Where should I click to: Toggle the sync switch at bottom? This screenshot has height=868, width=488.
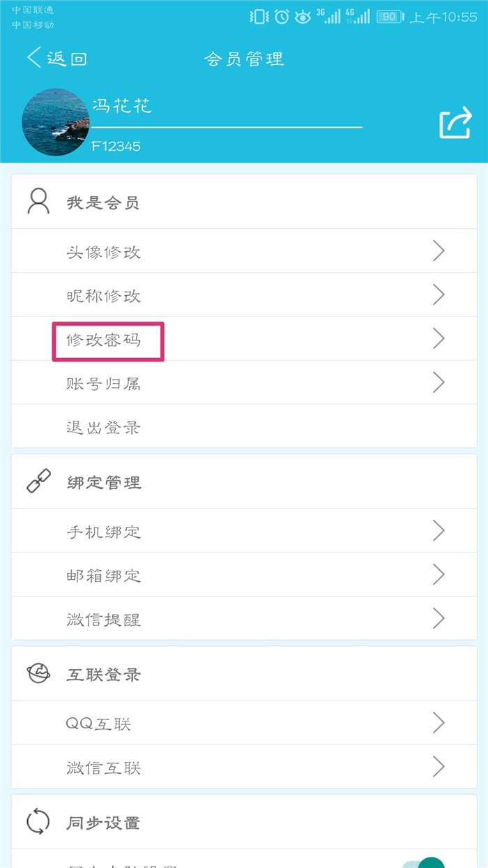425,864
